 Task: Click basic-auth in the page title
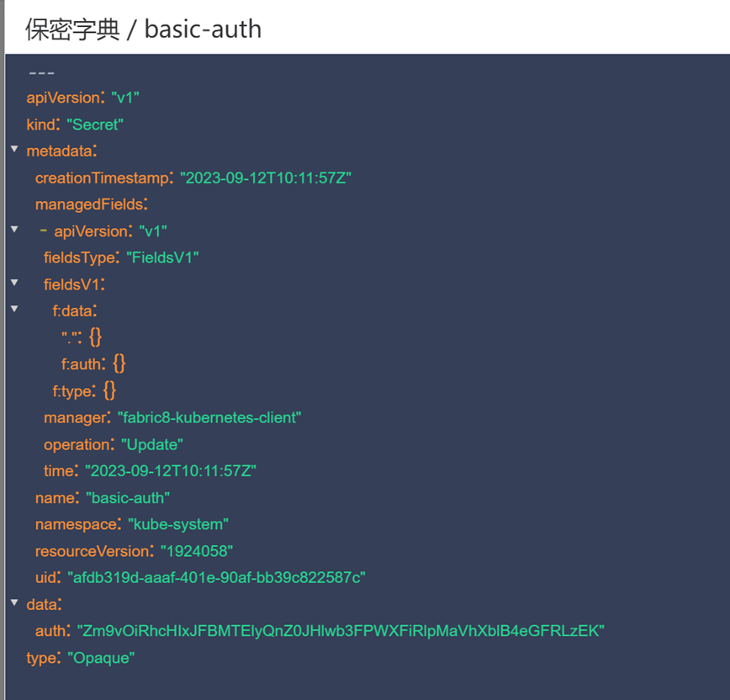[x=203, y=29]
